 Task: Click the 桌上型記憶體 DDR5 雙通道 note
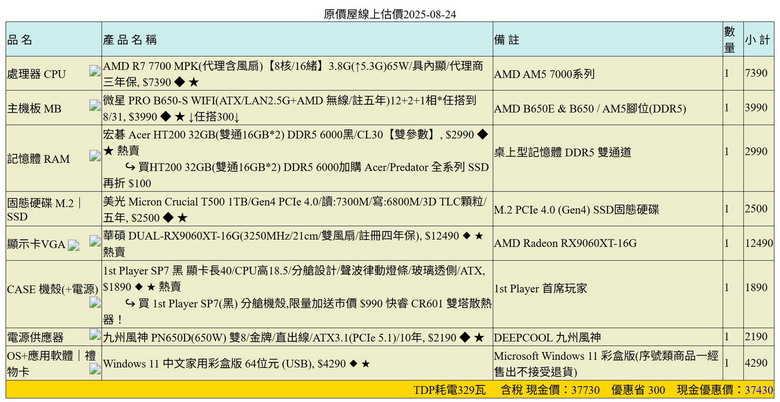563,152
